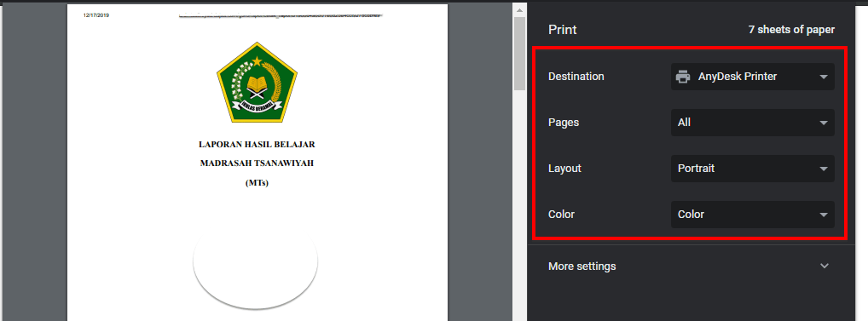Screen dimensions: 868x321
Task: Click the preview's vertical scrollbar thumb
Action: [x=520, y=53]
